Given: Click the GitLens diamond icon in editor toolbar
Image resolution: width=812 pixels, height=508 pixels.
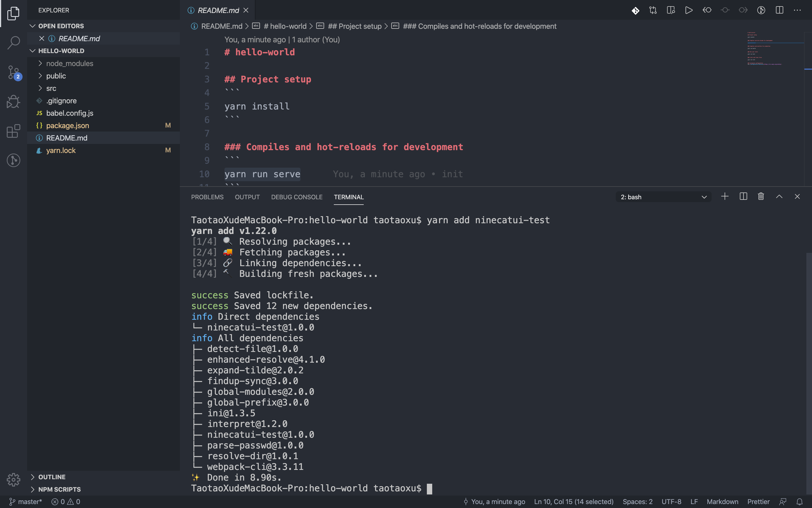Looking at the screenshot, I should (635, 10).
